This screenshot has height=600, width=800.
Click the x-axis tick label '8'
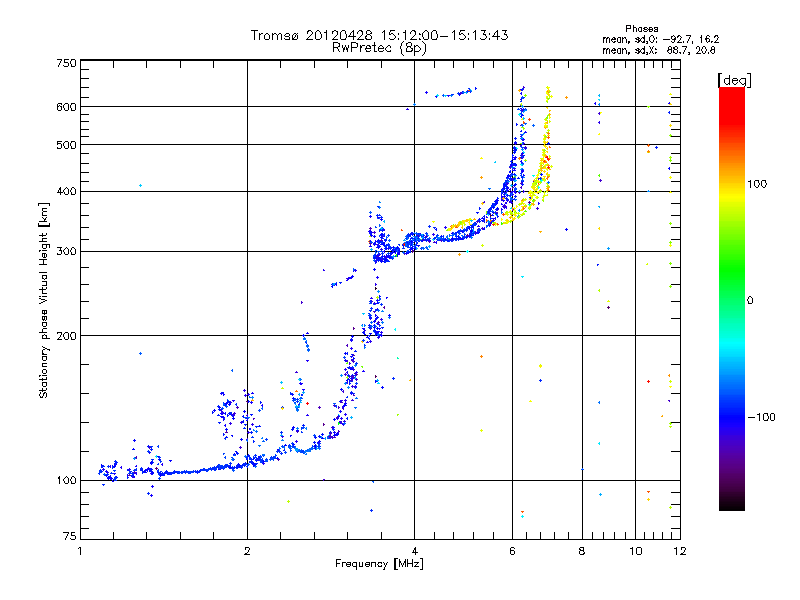[x=582, y=551]
